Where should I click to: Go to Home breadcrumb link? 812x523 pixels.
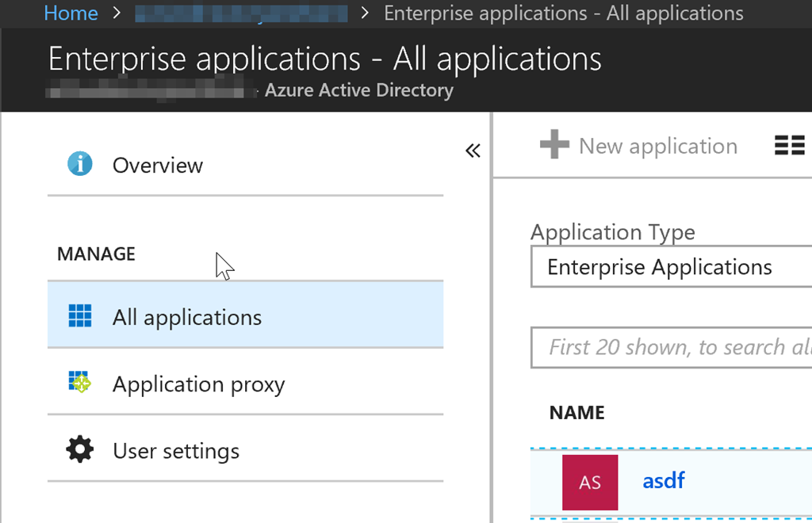[x=71, y=13]
